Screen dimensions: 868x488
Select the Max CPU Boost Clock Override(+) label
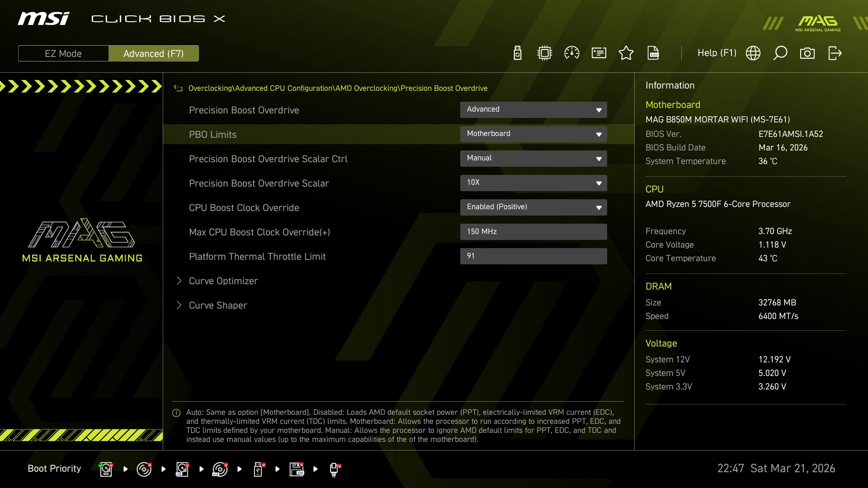(259, 232)
